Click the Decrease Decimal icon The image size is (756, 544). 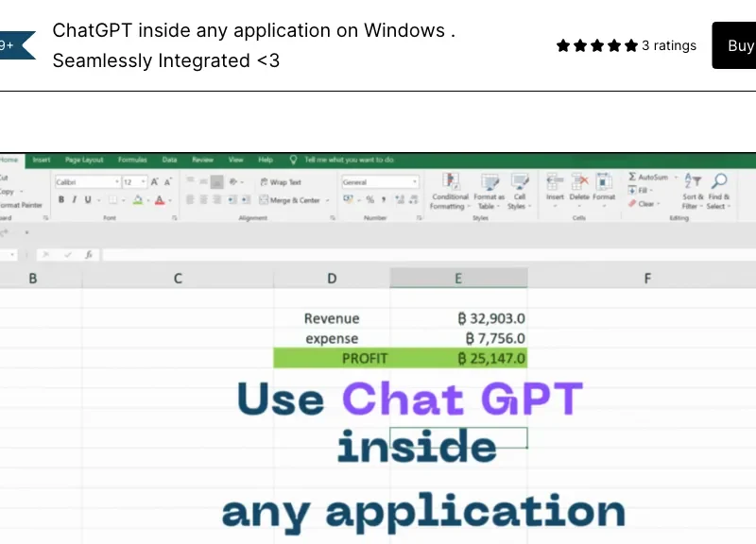[413, 199]
